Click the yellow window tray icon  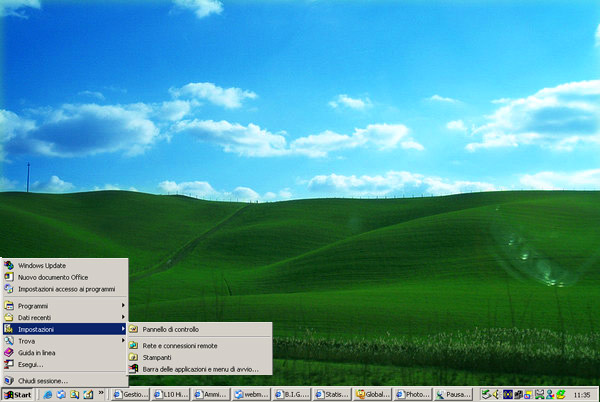tap(528, 394)
